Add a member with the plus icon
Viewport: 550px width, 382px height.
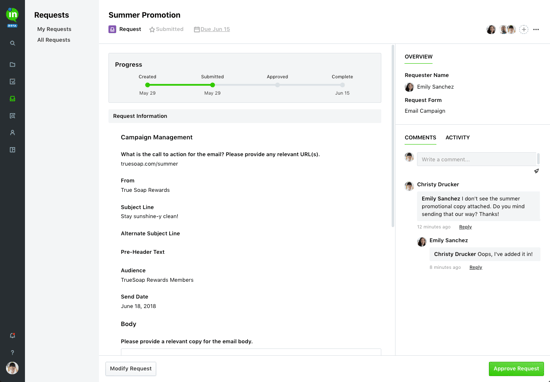(523, 29)
